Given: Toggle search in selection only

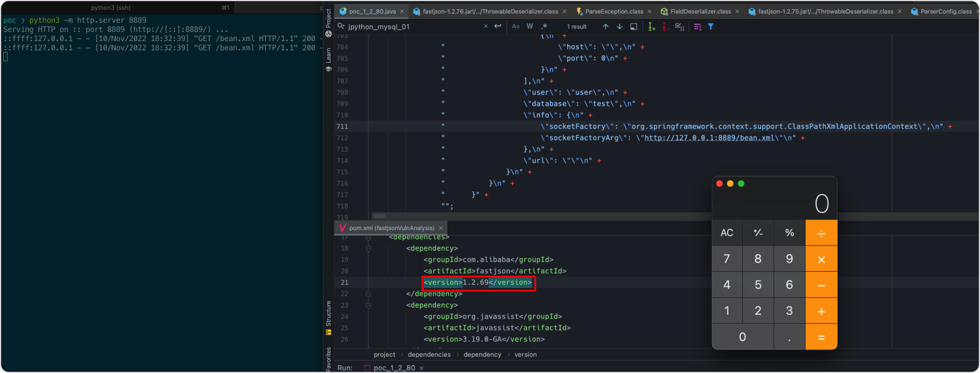Looking at the screenshot, I should [x=697, y=26].
